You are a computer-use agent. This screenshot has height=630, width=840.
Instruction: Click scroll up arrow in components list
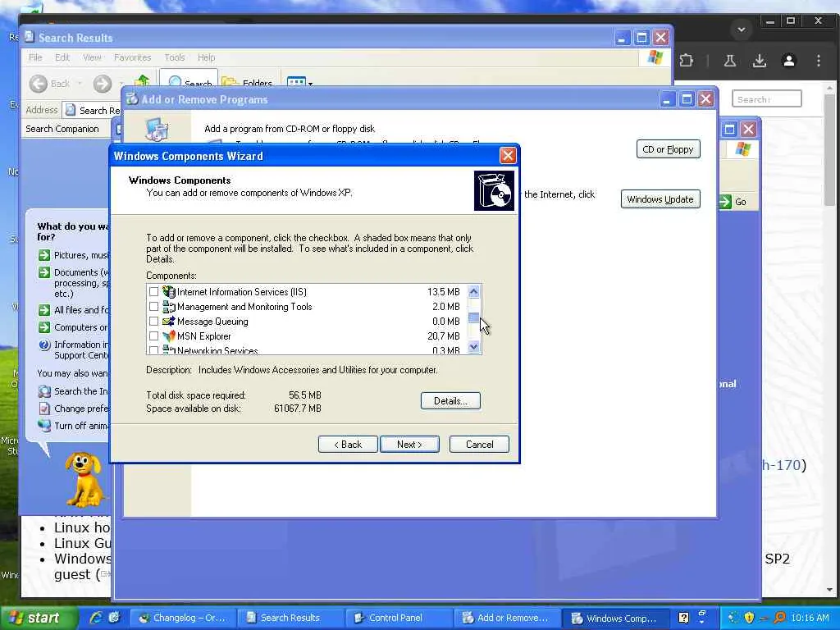pyautogui.click(x=473, y=291)
